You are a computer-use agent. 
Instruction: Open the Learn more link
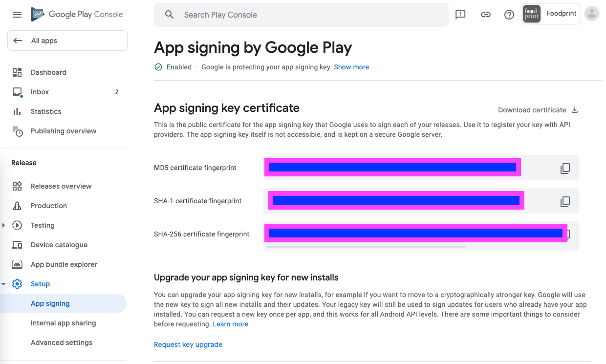231,324
